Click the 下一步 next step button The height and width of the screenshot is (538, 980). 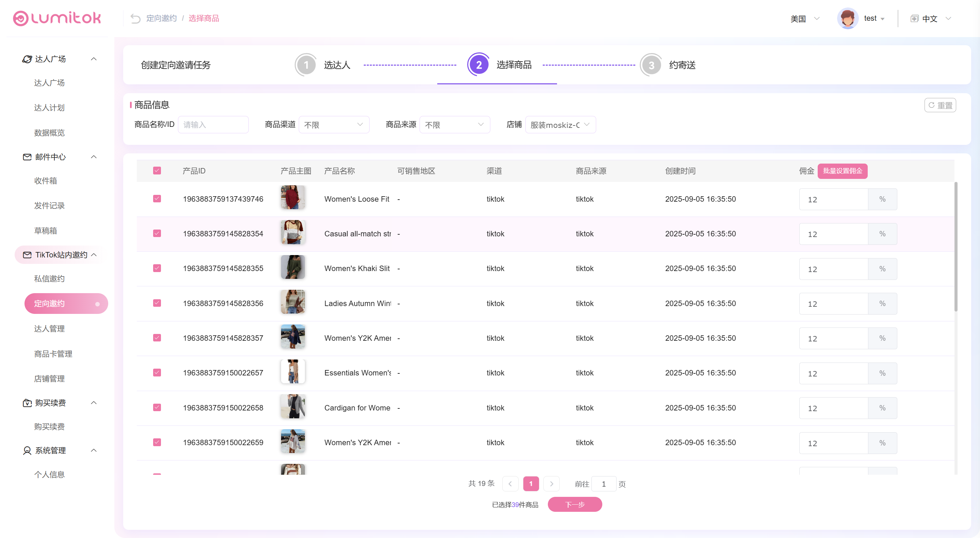(574, 505)
